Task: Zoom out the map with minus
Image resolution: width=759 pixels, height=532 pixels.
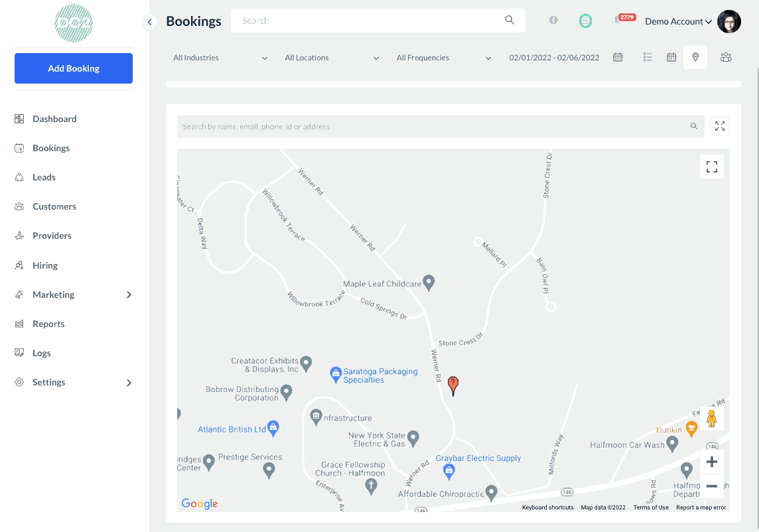Action: 711,486
